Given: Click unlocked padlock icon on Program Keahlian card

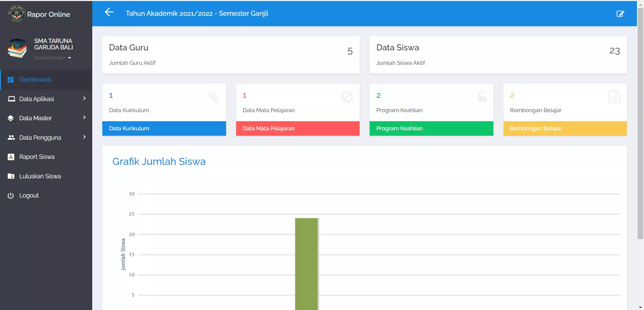Looking at the screenshot, I should [482, 96].
